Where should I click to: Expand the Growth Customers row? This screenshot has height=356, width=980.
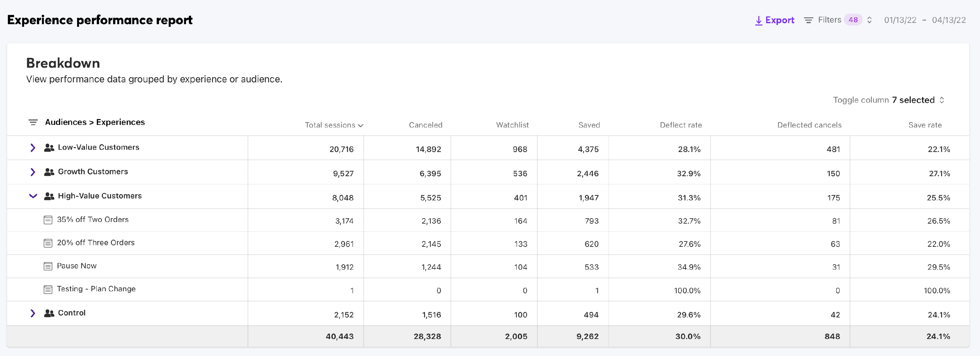(33, 172)
